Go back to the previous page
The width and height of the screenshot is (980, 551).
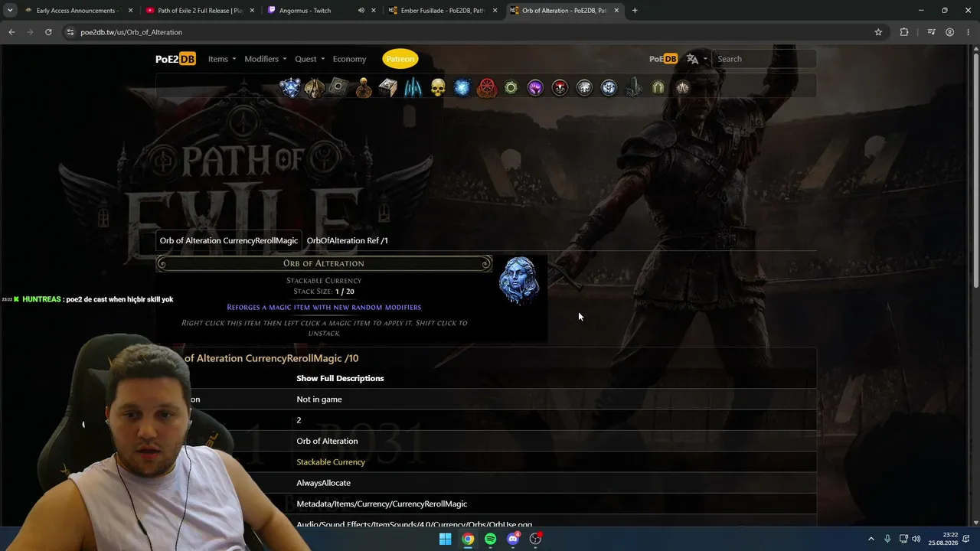11,32
